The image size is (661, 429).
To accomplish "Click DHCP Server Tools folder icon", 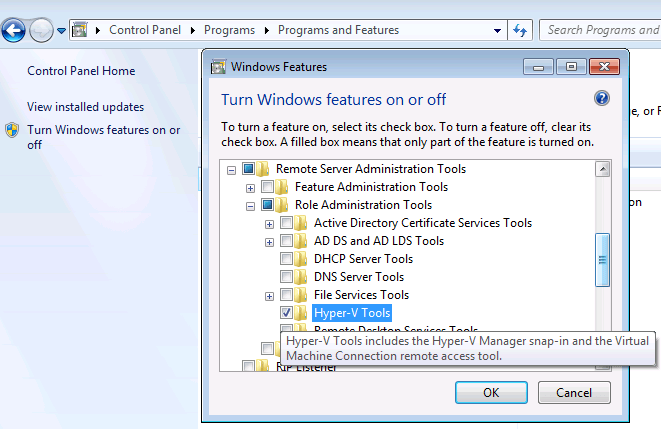I will point(301,259).
